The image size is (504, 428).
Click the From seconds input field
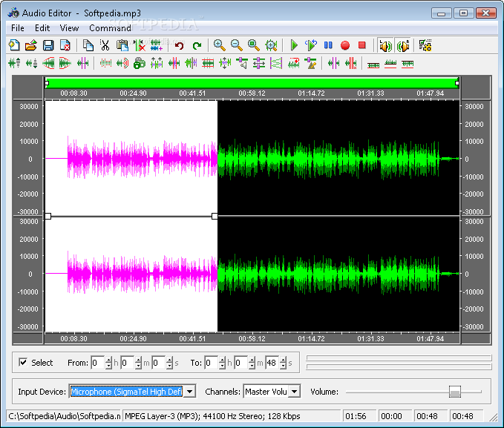pos(158,363)
